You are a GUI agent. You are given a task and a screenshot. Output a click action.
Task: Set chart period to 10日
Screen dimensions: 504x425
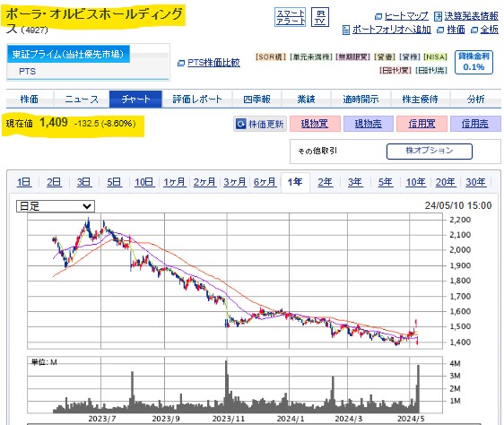tap(144, 182)
